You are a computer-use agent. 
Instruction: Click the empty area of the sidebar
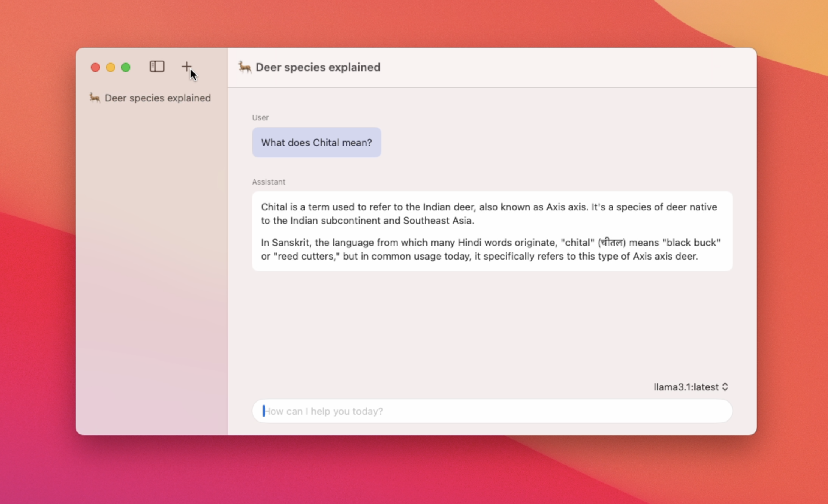coord(151,265)
